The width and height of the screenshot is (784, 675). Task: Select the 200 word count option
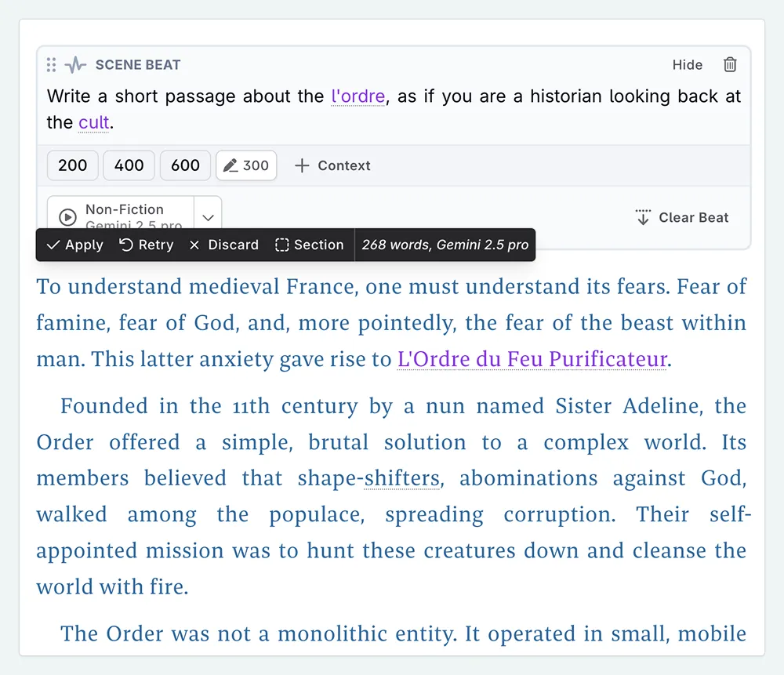pyautogui.click(x=72, y=165)
